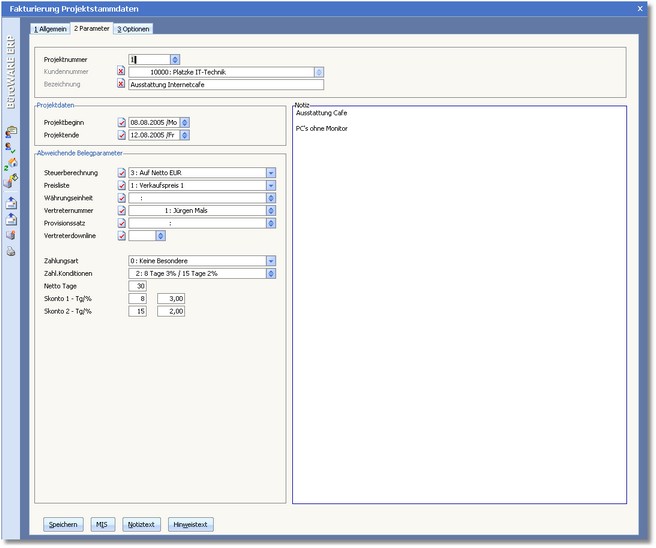Click the printer icon in the sidebar

pyautogui.click(x=11, y=251)
